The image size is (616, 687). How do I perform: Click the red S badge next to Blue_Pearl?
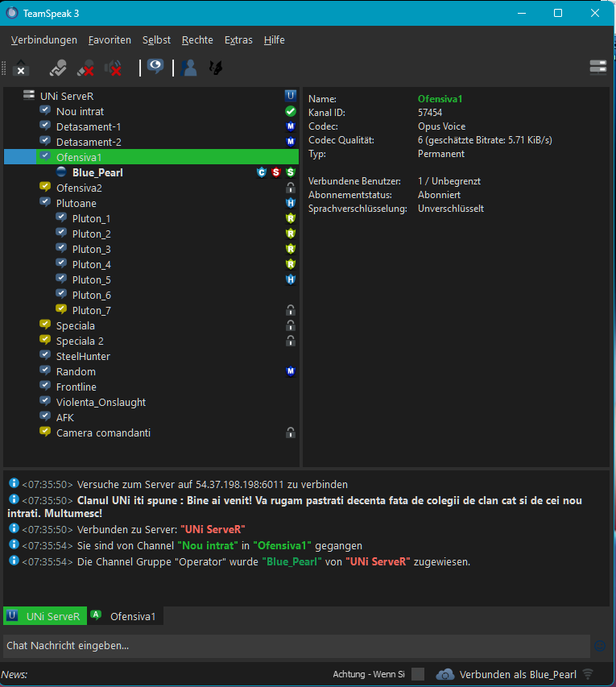276,172
